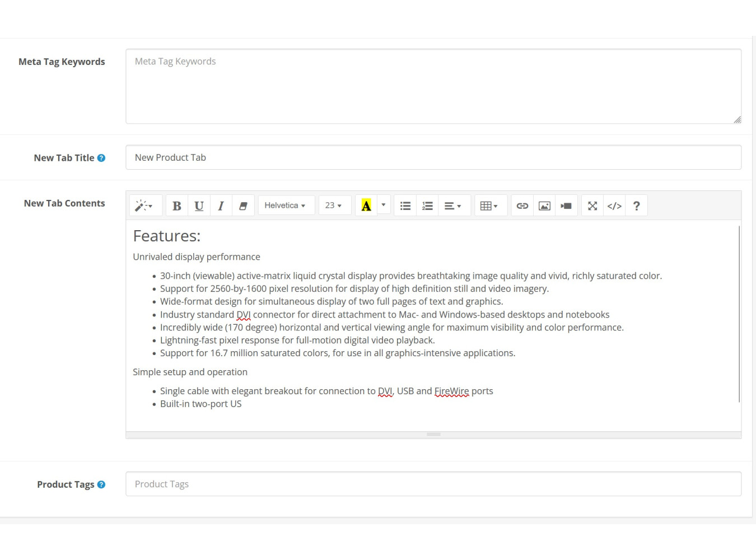Insert a numbered ordered list
This screenshot has width=756, height=560.
point(427,206)
